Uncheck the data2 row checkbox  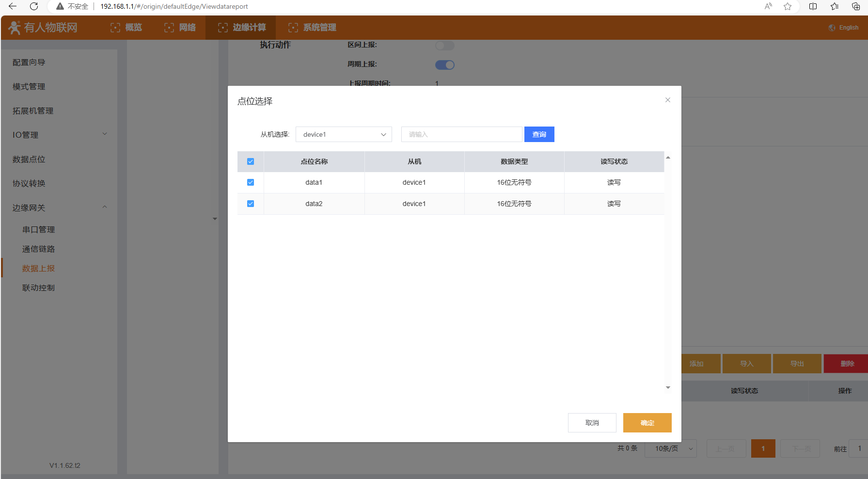pos(251,204)
